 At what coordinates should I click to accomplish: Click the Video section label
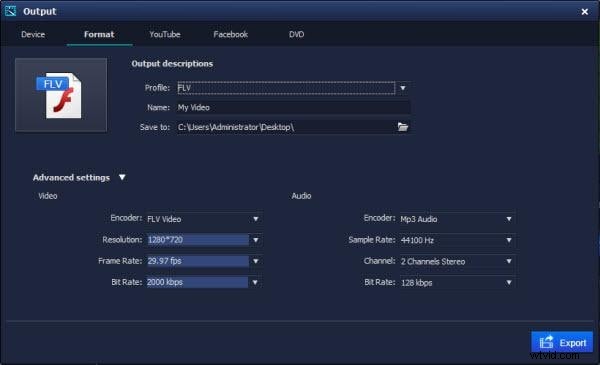click(x=47, y=196)
